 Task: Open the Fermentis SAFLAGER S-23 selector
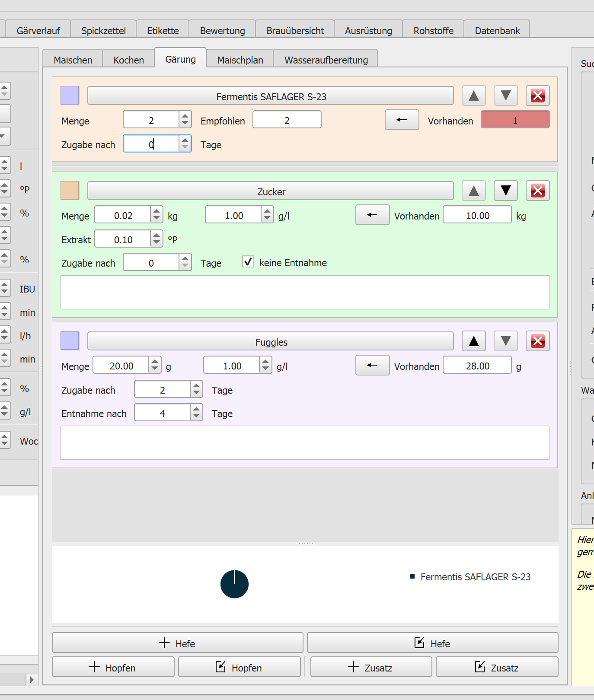(271, 96)
